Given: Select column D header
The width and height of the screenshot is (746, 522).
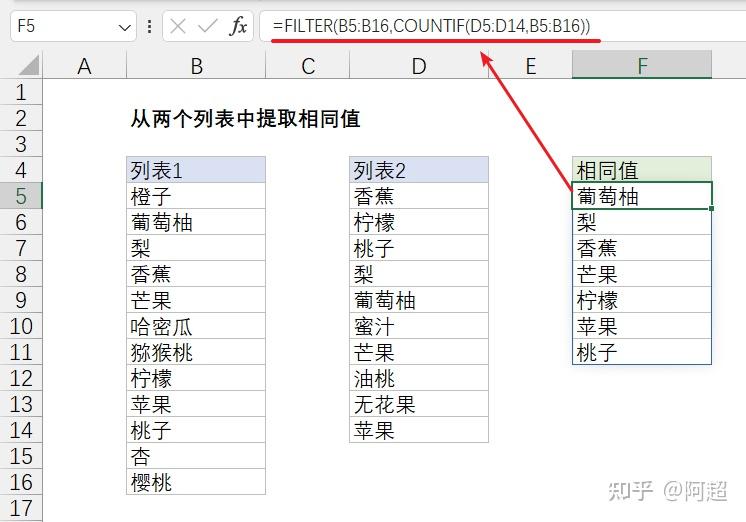Looking at the screenshot, I should tap(419, 66).
